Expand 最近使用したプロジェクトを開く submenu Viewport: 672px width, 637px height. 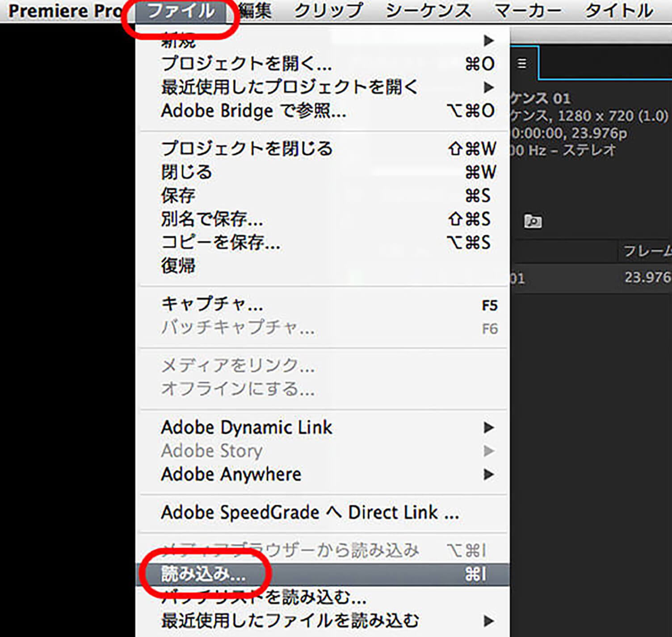point(323,87)
